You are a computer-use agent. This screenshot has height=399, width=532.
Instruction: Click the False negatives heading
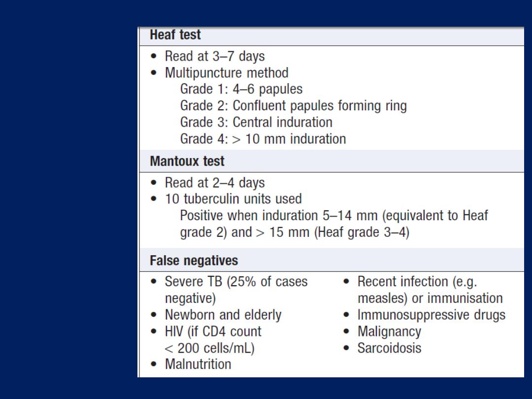point(194,261)
